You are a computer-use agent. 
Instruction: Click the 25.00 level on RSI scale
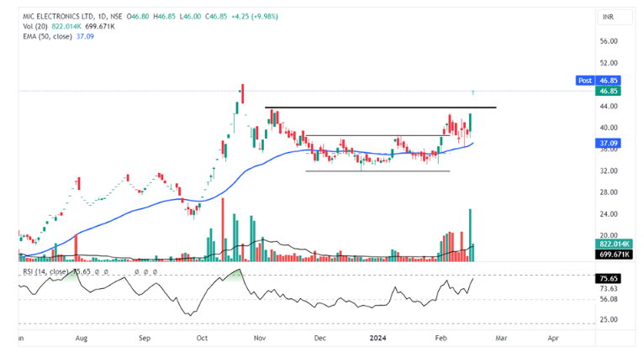[609, 319]
